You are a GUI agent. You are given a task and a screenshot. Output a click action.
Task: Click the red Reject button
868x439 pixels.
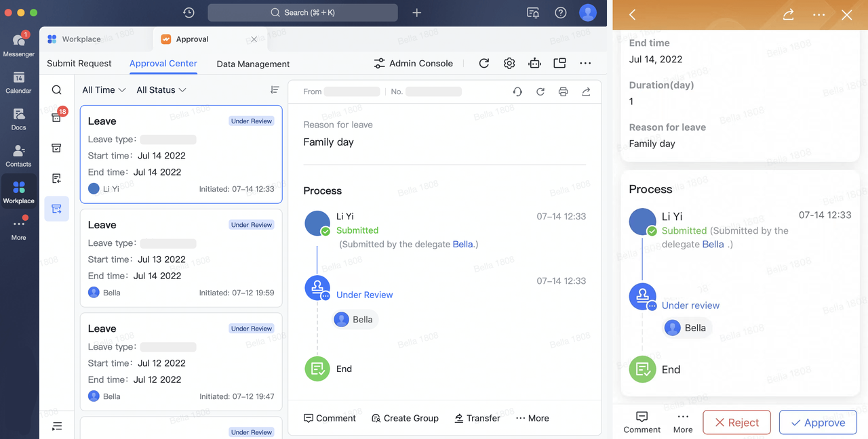pos(736,423)
